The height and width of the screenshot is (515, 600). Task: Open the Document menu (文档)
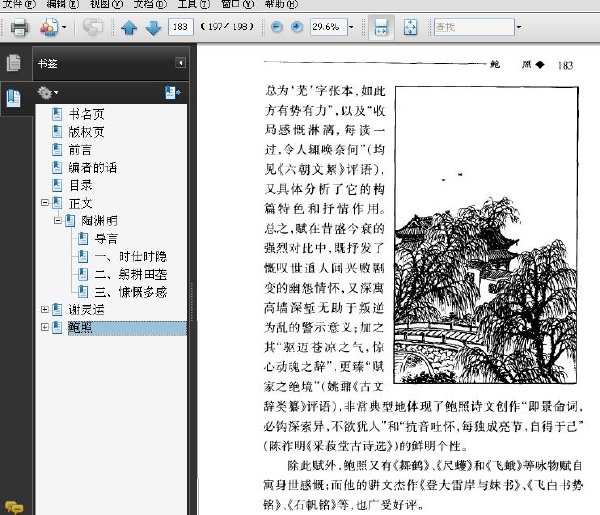[150, 4]
